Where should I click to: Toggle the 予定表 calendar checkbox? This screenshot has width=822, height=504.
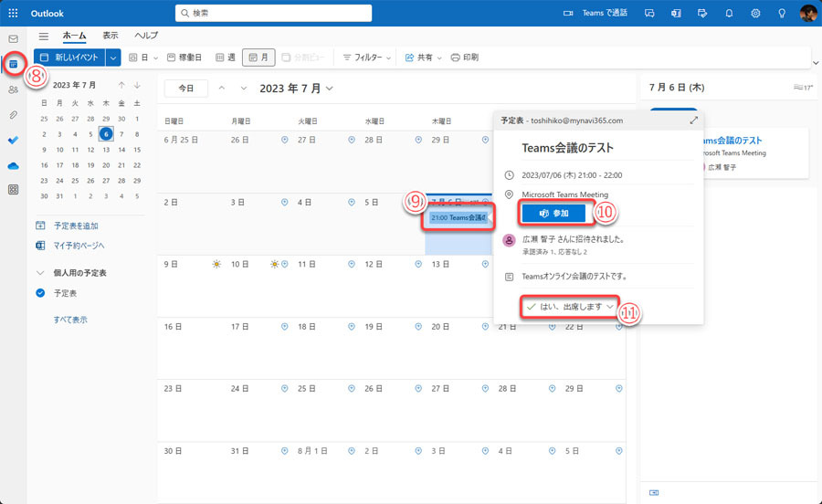tap(40, 293)
